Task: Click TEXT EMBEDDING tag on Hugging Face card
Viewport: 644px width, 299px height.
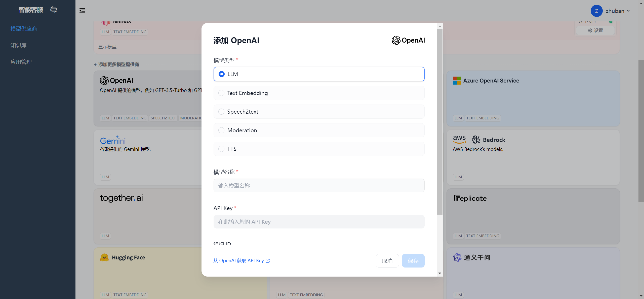Action: point(130,295)
